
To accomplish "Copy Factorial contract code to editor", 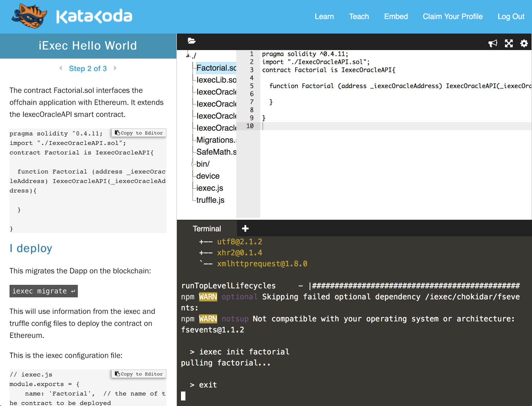I will click(x=139, y=133).
